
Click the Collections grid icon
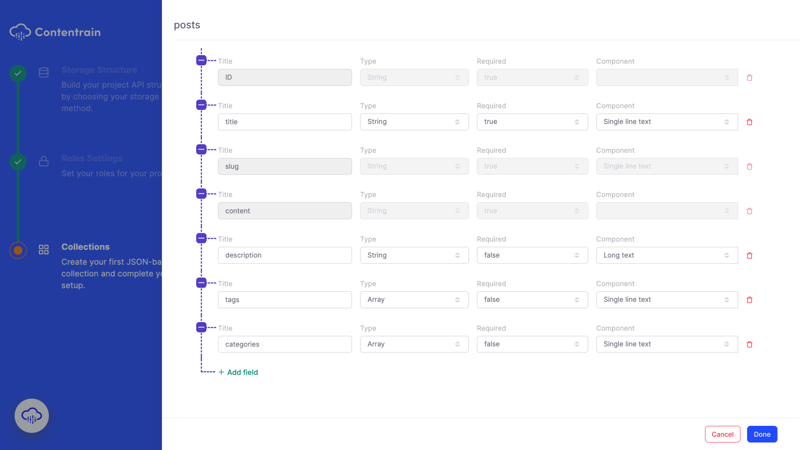click(43, 250)
